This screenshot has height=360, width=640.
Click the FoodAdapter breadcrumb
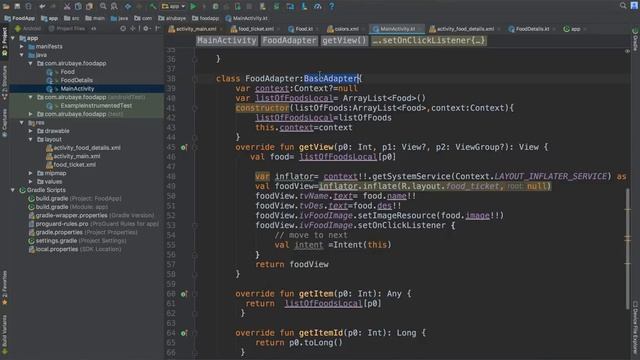[289, 41]
